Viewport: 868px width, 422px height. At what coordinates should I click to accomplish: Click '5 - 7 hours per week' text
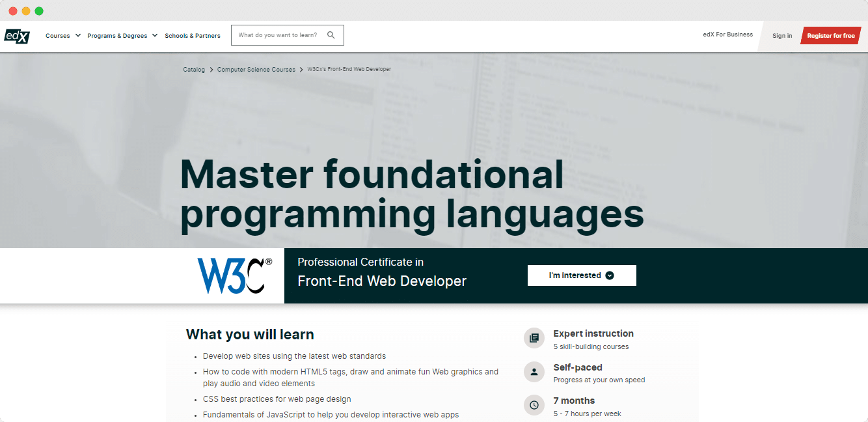click(x=588, y=414)
